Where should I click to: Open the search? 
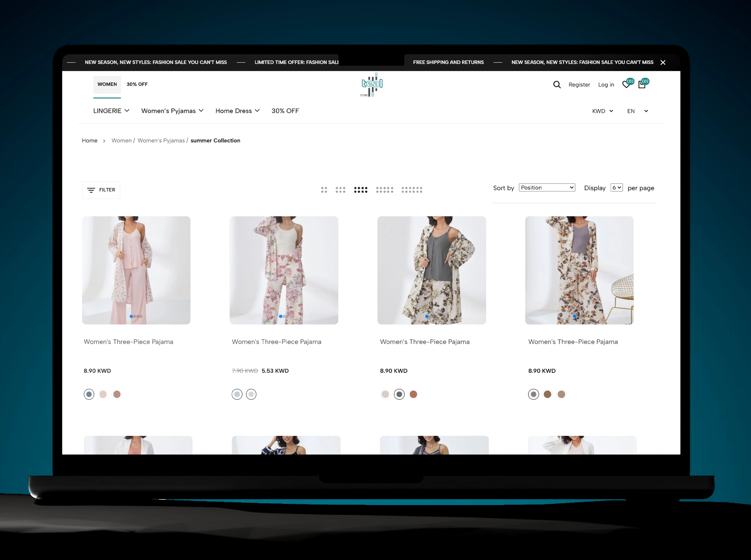[556, 84]
